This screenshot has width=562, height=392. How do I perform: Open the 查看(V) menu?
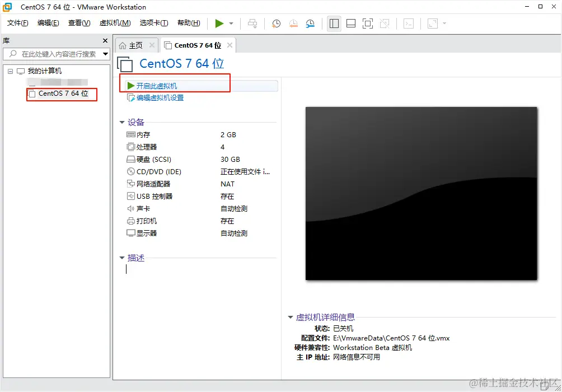[79, 23]
